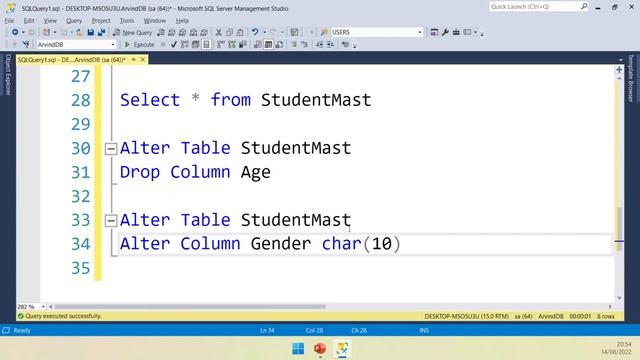Click the Analysis Services MDX Query icon
The image size is (640, 360).
pos(172,32)
